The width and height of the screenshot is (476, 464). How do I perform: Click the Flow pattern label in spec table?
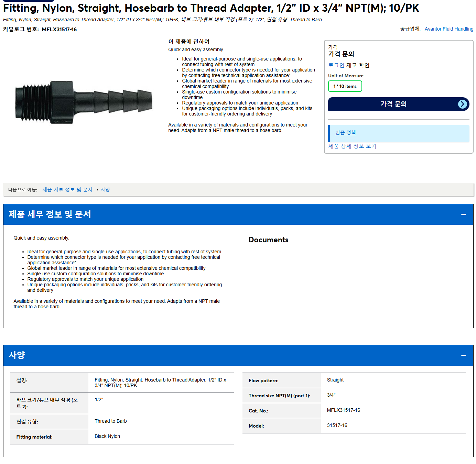tap(263, 381)
